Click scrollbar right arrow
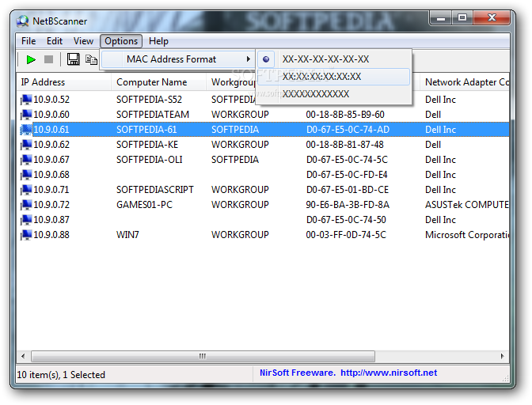The width and height of the screenshot is (532, 405). click(x=503, y=356)
